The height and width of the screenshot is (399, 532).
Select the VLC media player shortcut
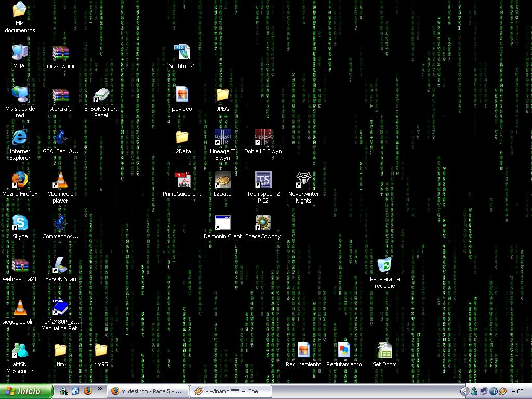click(60, 187)
